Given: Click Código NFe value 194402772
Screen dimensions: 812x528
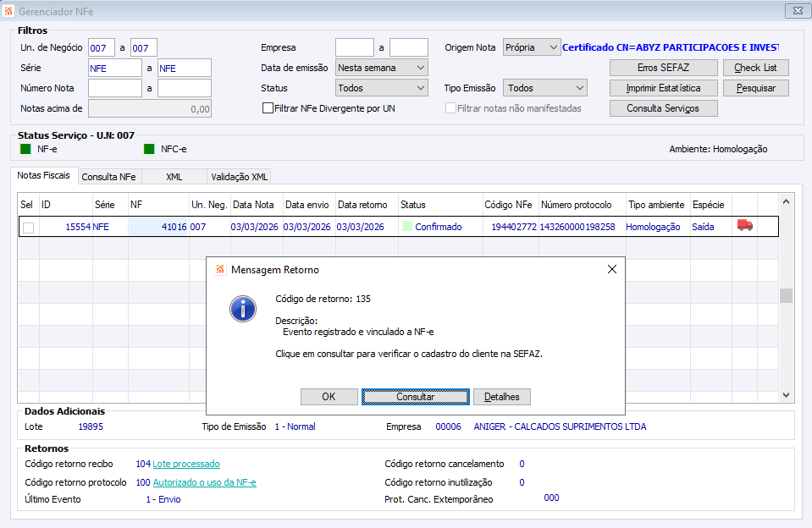Looking at the screenshot, I should click(x=514, y=227).
